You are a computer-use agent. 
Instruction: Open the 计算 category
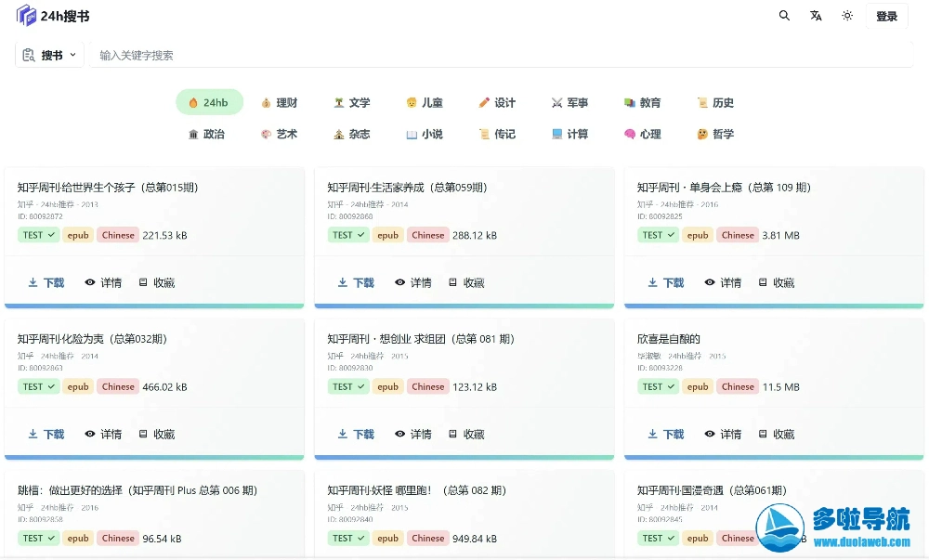[x=569, y=134]
